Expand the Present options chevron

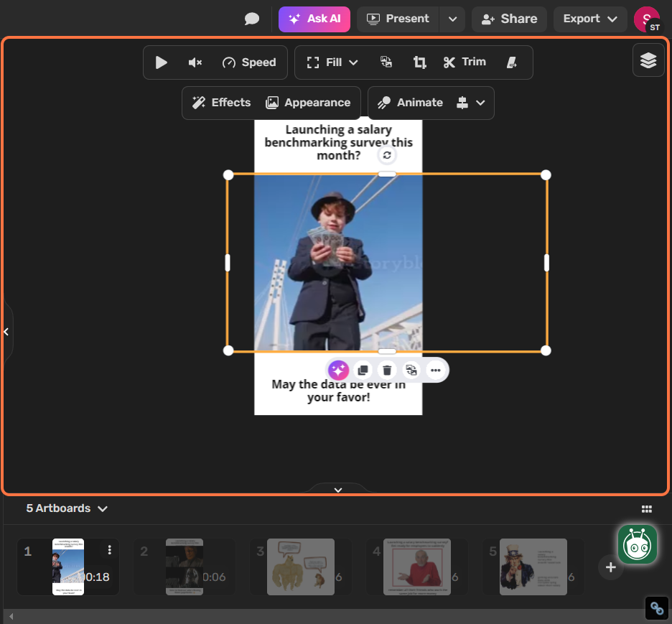point(452,19)
